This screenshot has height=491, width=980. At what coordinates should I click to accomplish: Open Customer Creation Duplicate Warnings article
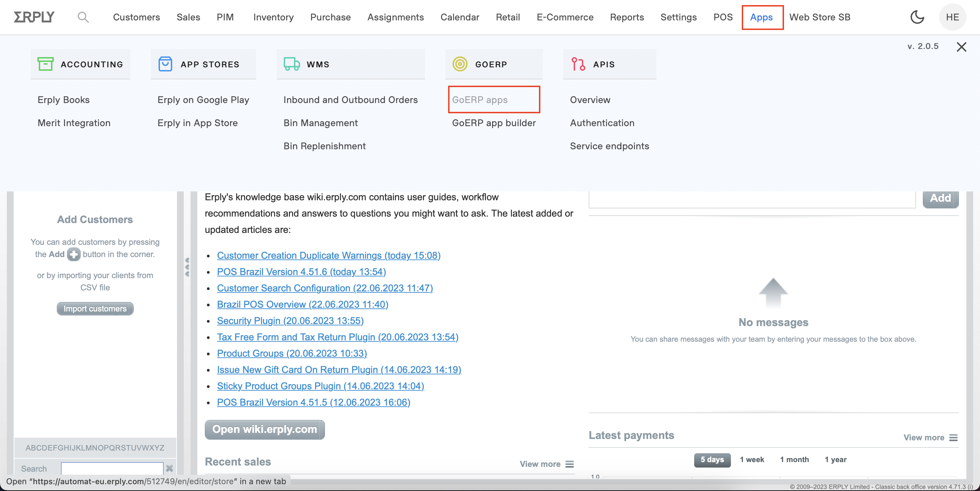328,255
